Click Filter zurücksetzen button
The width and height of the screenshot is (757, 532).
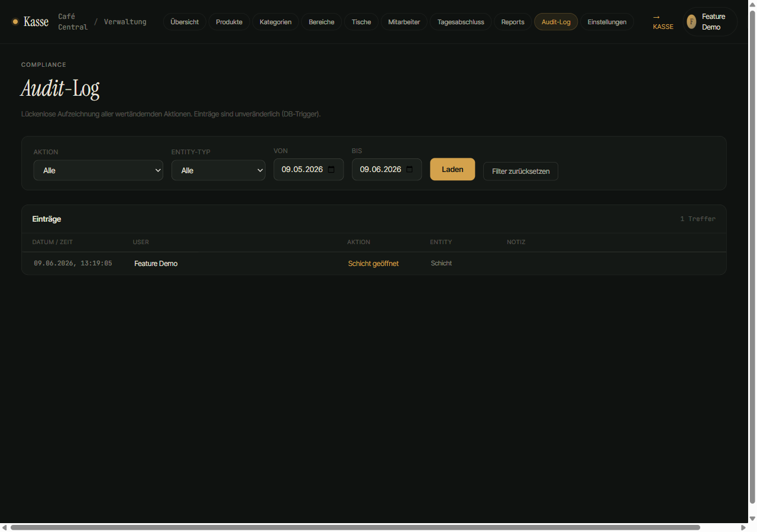point(520,171)
